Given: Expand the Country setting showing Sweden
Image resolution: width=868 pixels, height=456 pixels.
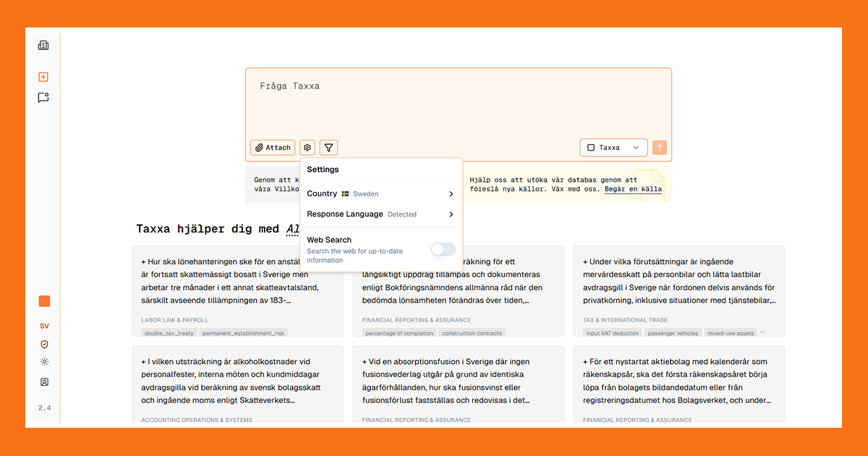Looking at the screenshot, I should [380, 194].
